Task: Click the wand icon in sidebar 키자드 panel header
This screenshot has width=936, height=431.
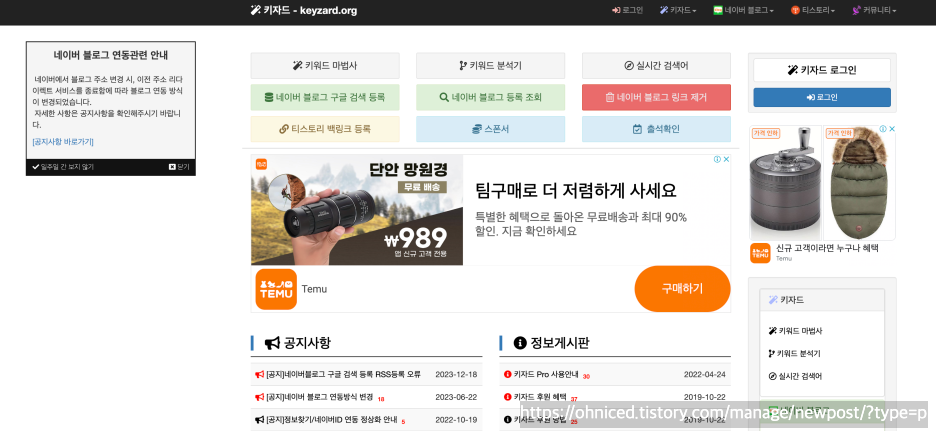Action: point(773,300)
